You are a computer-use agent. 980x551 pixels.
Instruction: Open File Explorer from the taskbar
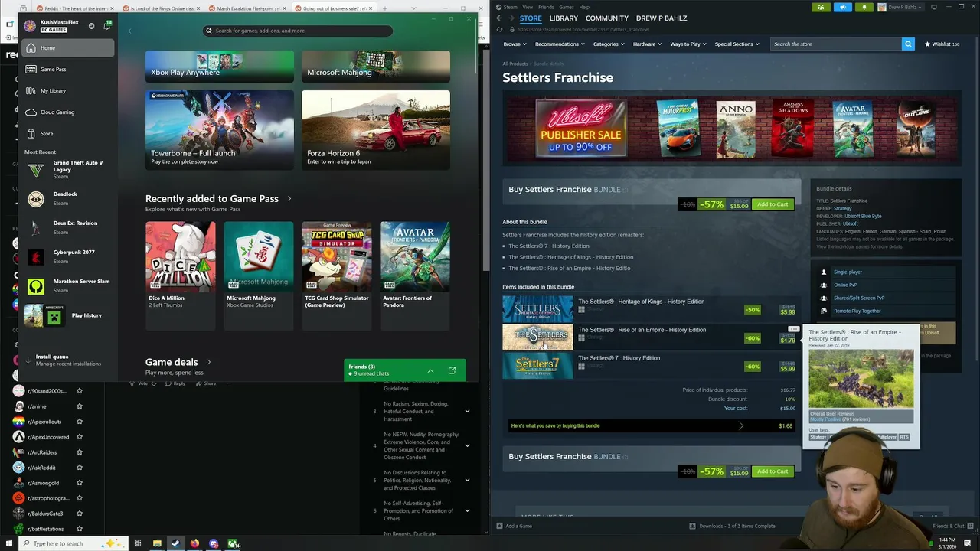156,543
